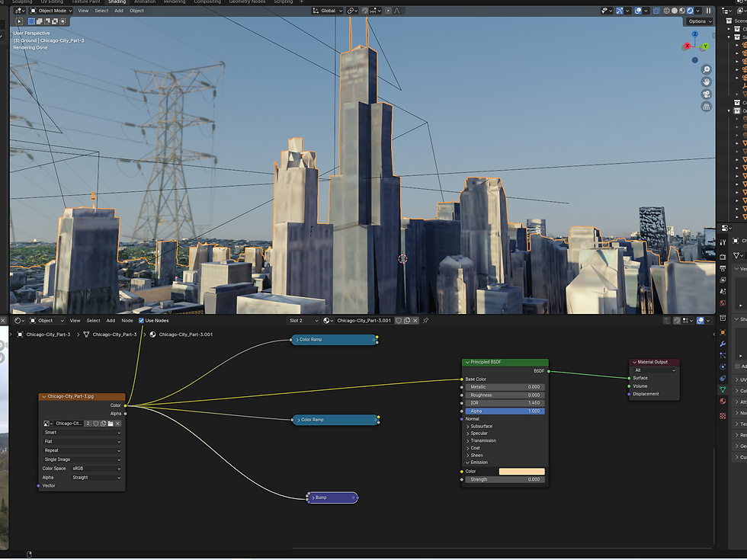The image size is (747, 560).
Task: Expand the Subsurface section in Principled BSDF
Action: pyautogui.click(x=480, y=426)
